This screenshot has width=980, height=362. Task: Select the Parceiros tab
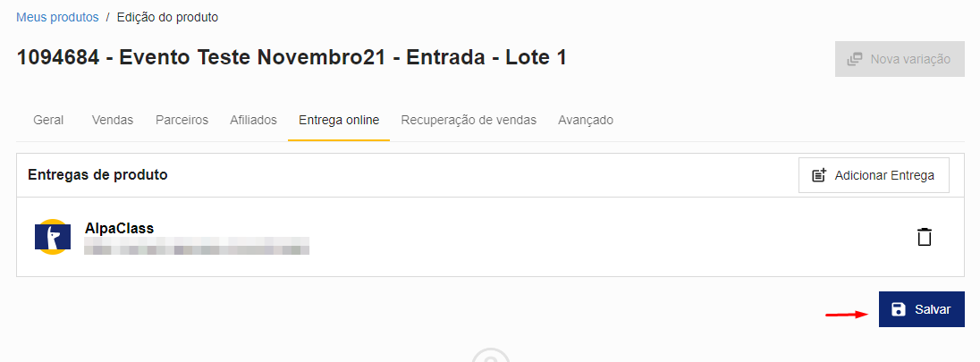[182, 120]
